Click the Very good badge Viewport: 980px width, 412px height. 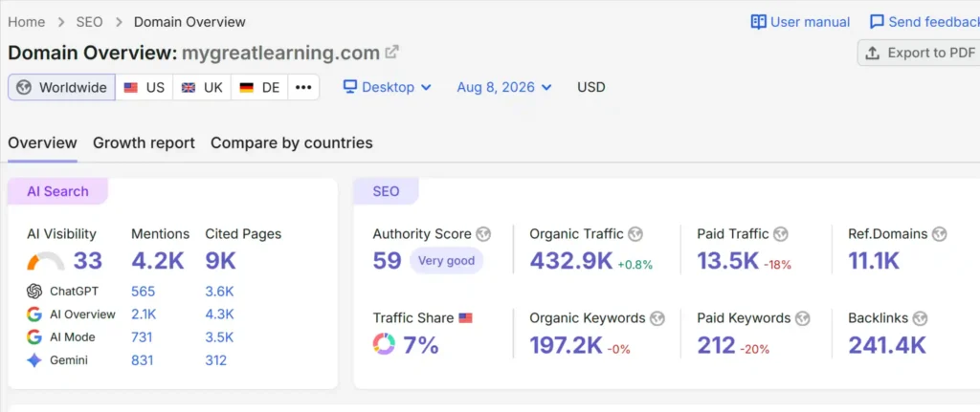(446, 261)
